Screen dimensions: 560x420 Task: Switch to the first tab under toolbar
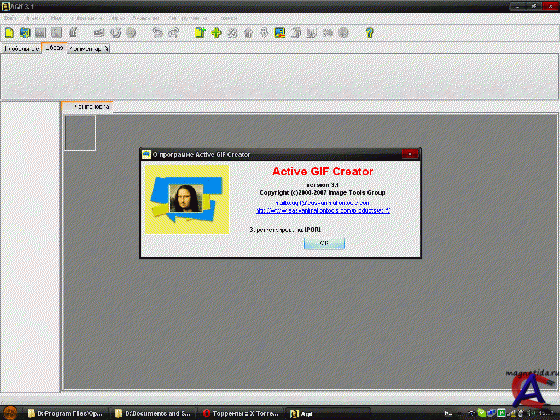point(21,49)
